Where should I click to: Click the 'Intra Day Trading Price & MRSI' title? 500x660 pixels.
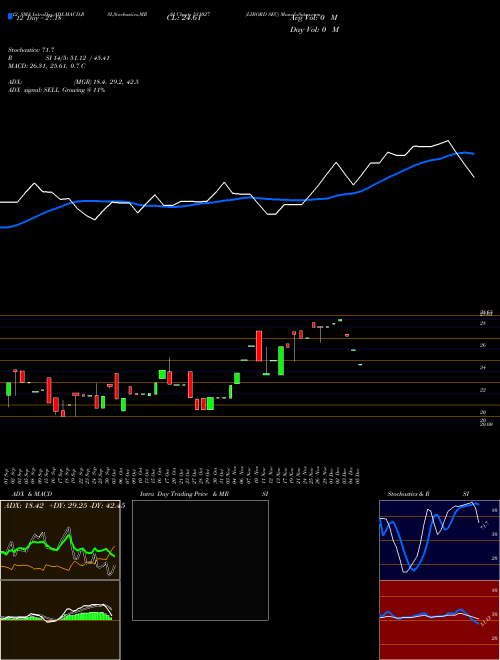205,494
